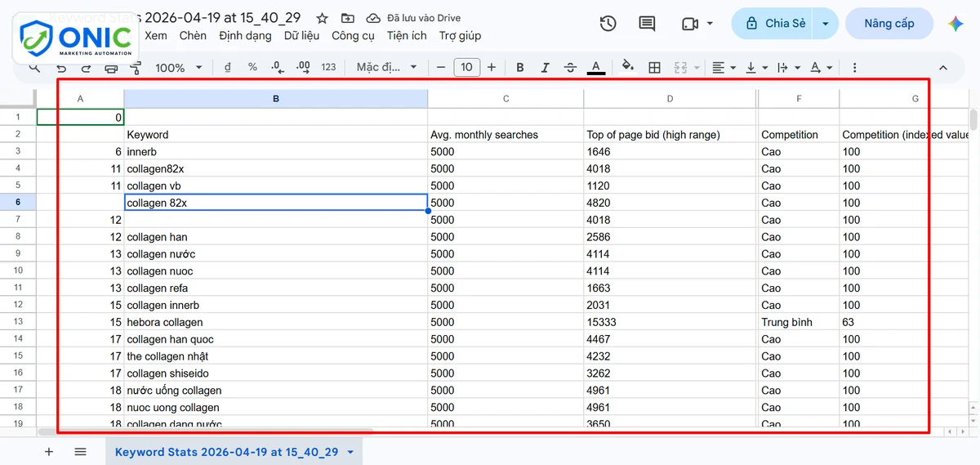The width and height of the screenshot is (980, 465).
Task: Click the Nâng cấp upgrade button
Action: [x=889, y=24]
